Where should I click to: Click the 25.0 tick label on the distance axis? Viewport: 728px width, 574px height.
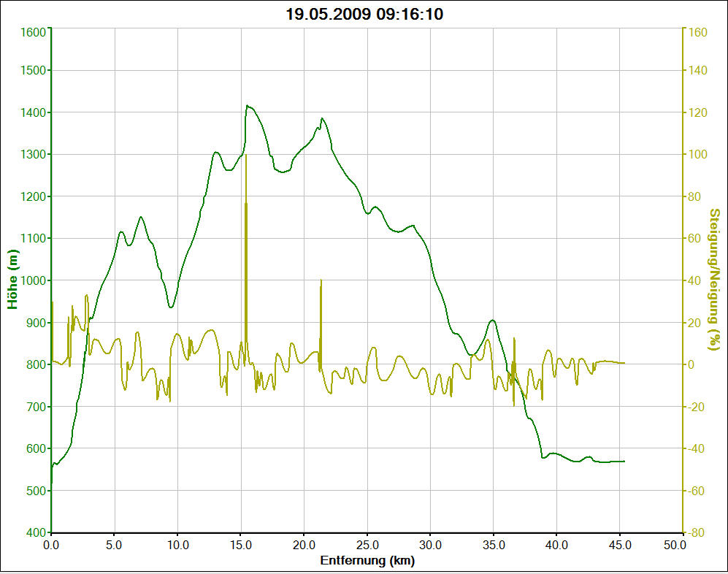(x=367, y=546)
